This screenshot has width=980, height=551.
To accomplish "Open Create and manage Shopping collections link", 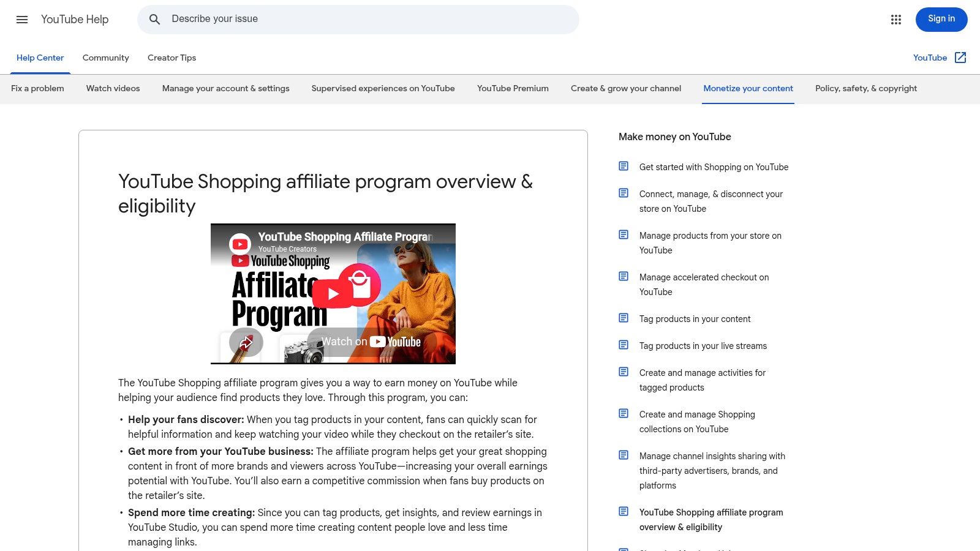I will pos(697,422).
